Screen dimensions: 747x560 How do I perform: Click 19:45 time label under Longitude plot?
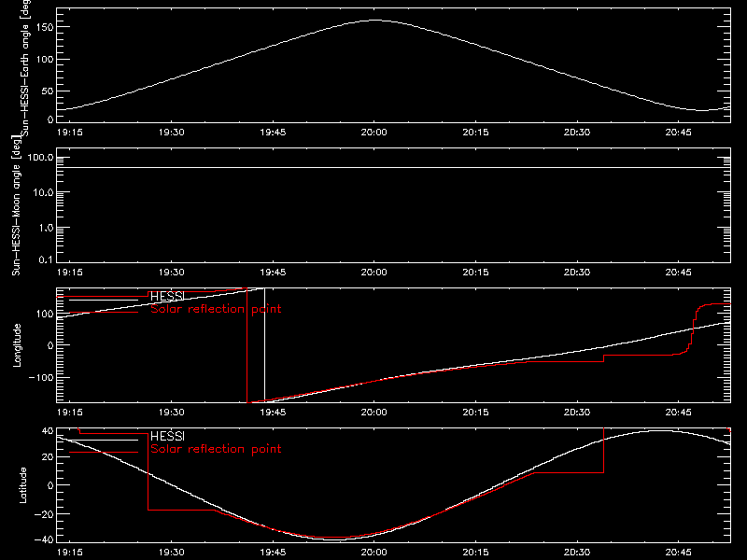[273, 413]
